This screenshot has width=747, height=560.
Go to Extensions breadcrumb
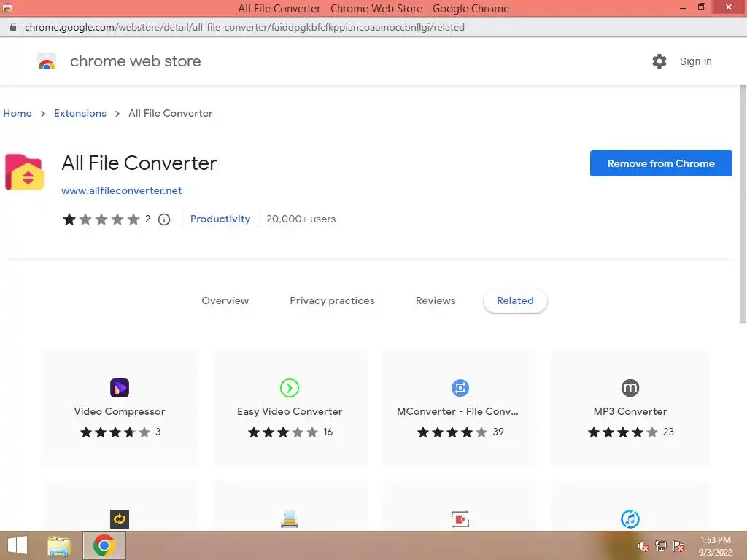80,113
